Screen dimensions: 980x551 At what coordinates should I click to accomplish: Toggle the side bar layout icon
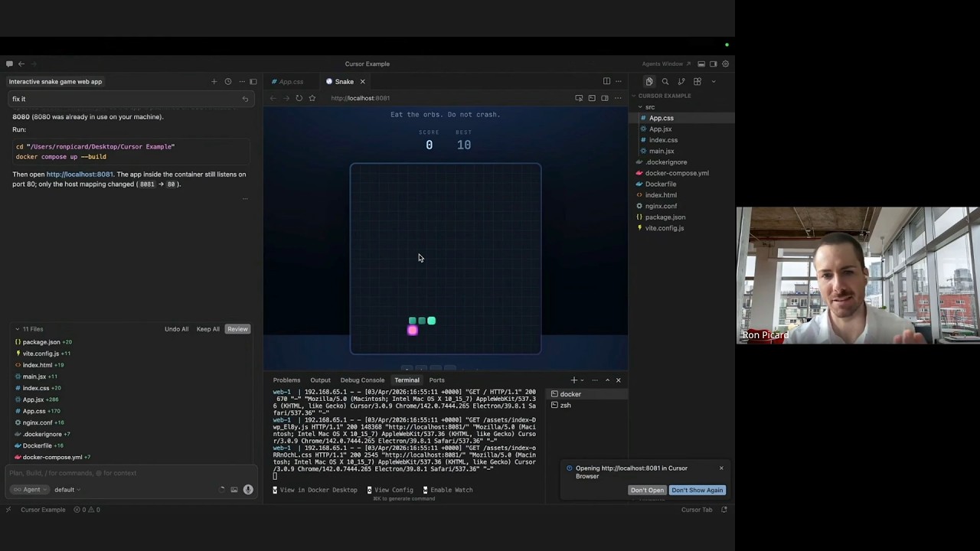pyautogui.click(x=714, y=64)
